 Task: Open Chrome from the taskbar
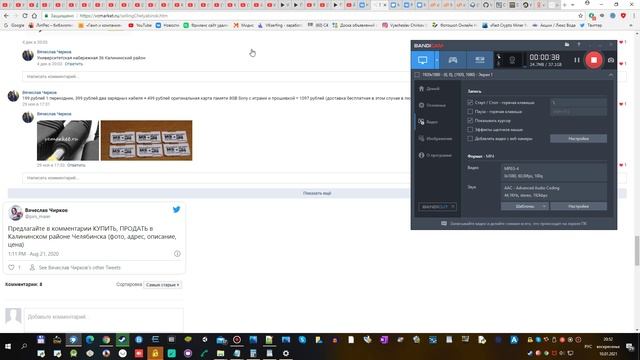(106, 340)
